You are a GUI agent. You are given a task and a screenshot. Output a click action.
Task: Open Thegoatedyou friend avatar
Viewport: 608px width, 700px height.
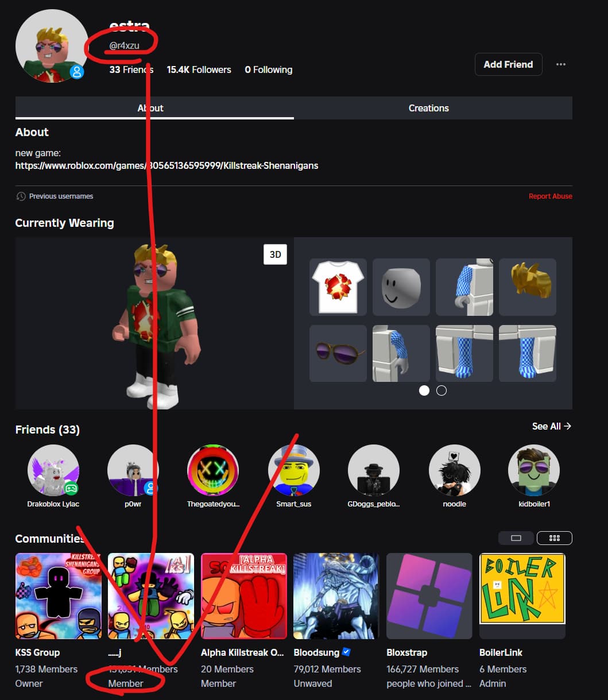[x=213, y=470]
